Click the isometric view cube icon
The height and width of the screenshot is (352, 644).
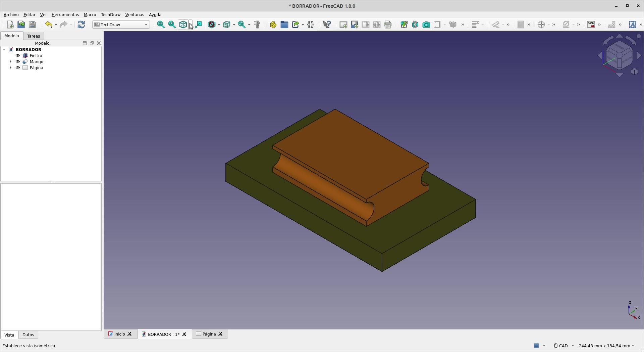[183, 25]
